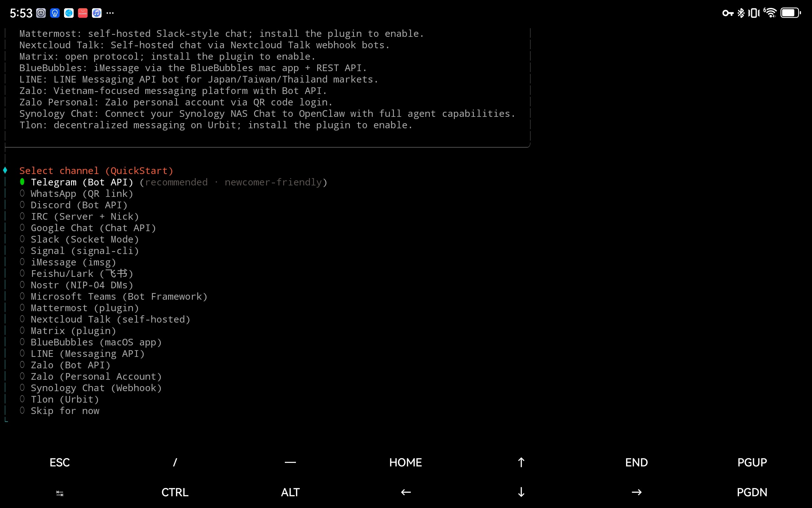Viewport: 812px width, 508px height.
Task: Tap the Tab key icon
Action: (60, 493)
